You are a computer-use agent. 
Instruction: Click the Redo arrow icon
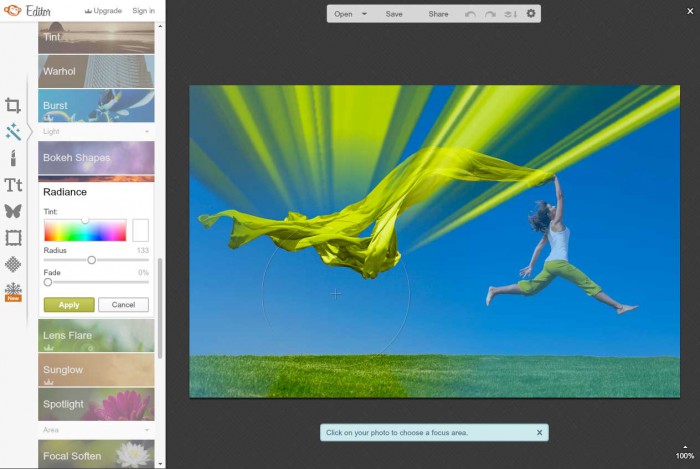point(490,14)
